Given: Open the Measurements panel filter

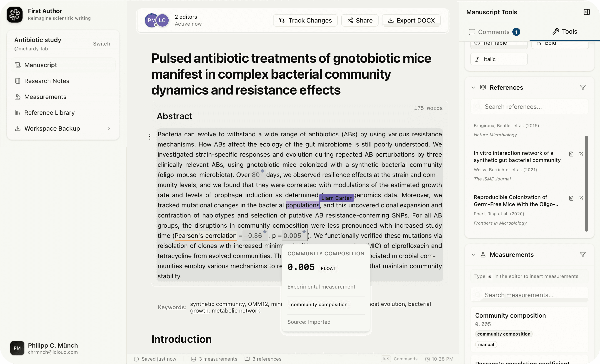Looking at the screenshot, I should 583,254.
